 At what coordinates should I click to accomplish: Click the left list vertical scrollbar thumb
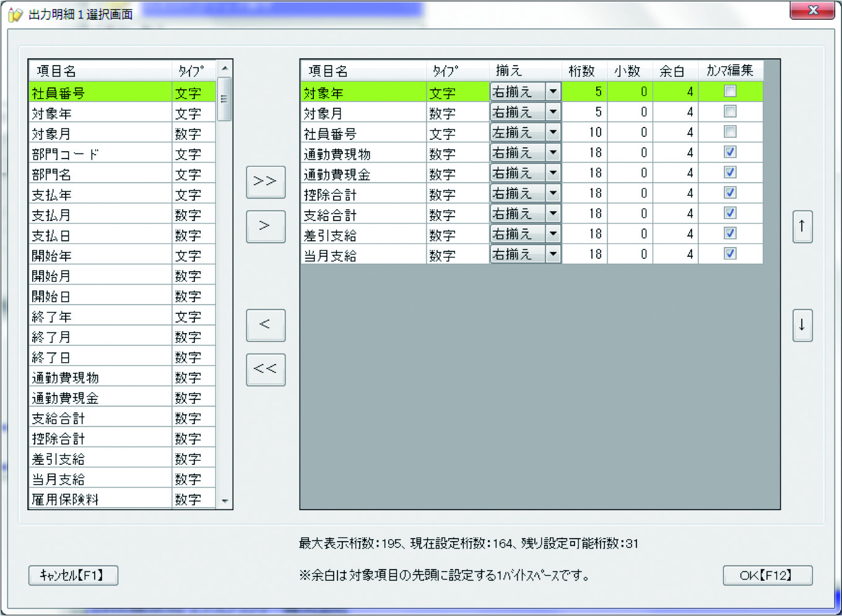(225, 99)
